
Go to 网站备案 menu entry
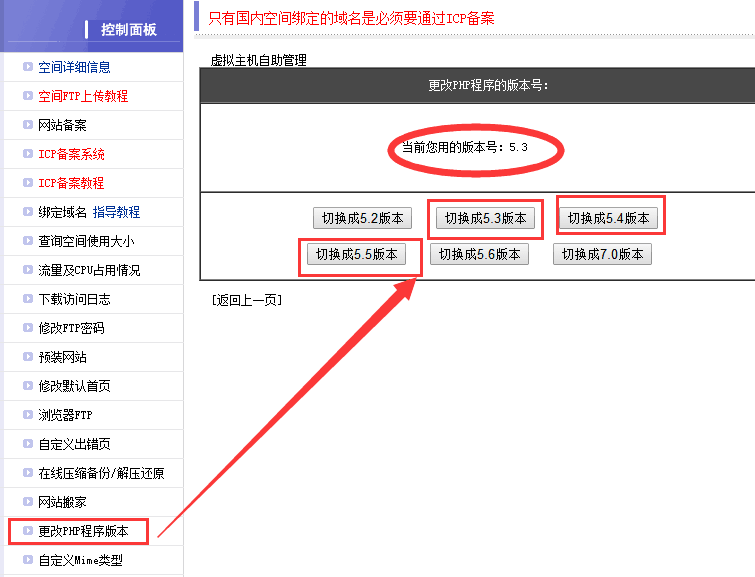62,125
